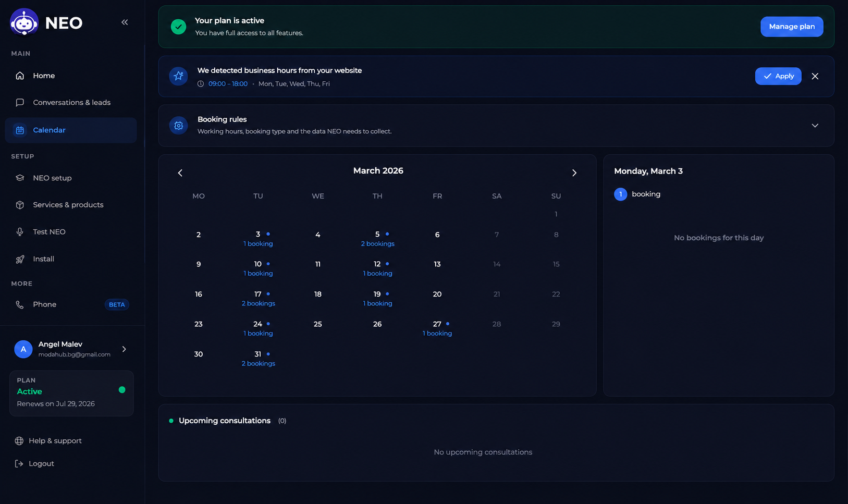Click the Home house icon
The image size is (848, 504).
[20, 76]
